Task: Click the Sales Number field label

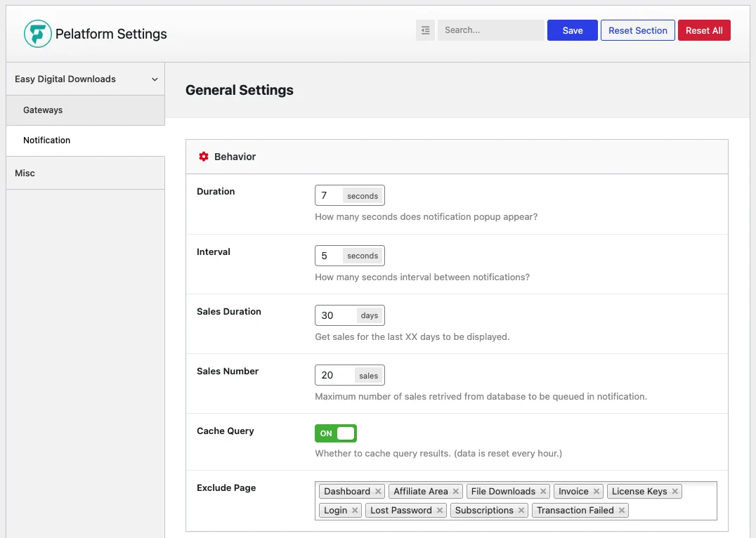Action: click(228, 372)
